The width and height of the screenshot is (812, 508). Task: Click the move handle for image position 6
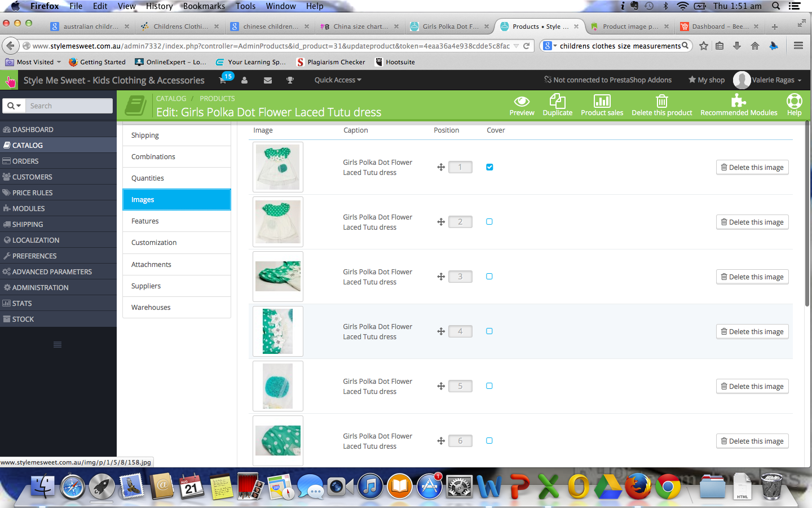click(x=441, y=441)
